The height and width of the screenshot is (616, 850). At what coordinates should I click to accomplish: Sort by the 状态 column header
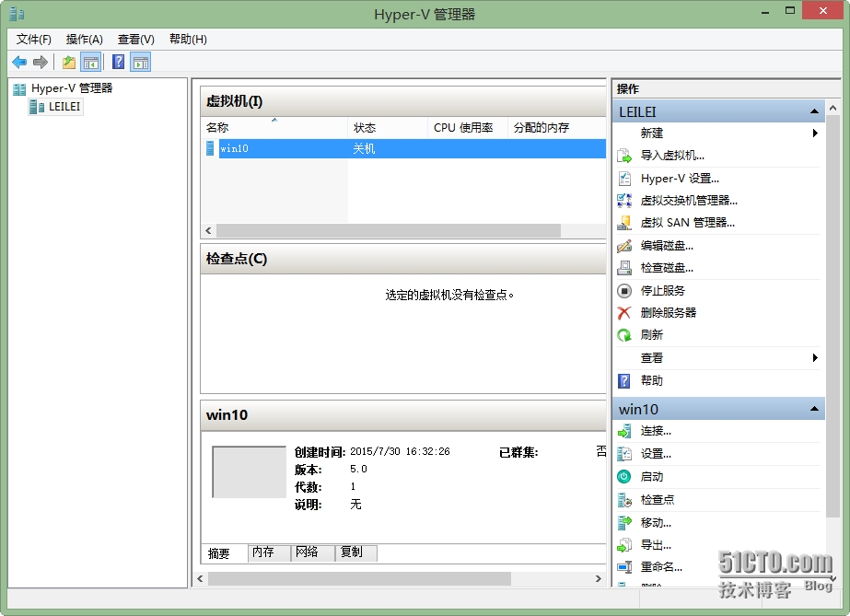(x=388, y=128)
